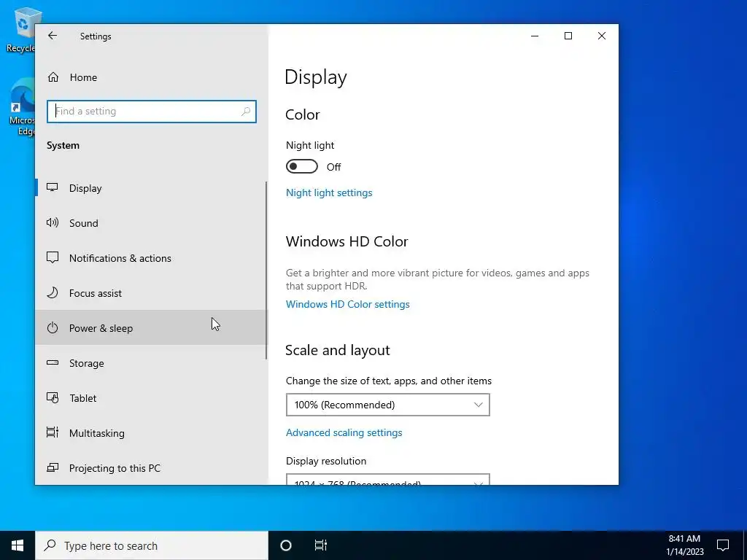
Task: Click the Scale and layout heading
Action: [x=337, y=351]
